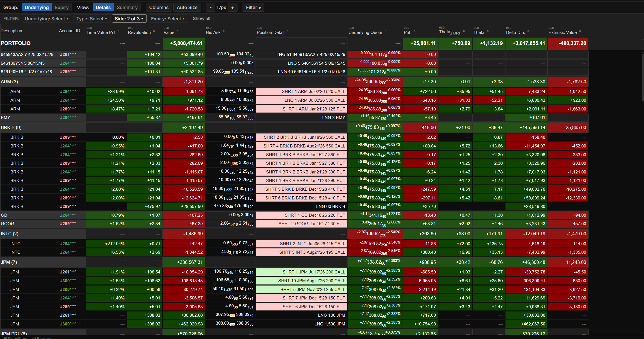Sort by the Revaluation header label
Viewport: 644px width, 339px height.
click(139, 32)
